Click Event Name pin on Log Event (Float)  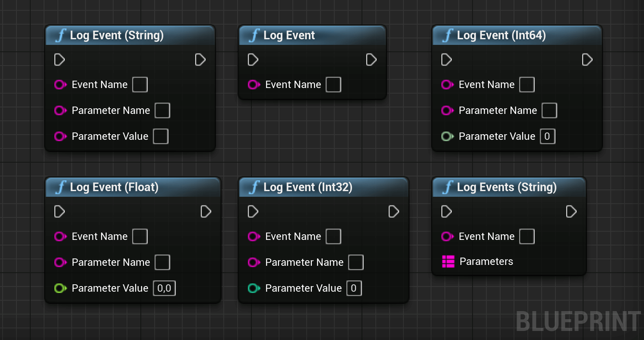tap(60, 236)
